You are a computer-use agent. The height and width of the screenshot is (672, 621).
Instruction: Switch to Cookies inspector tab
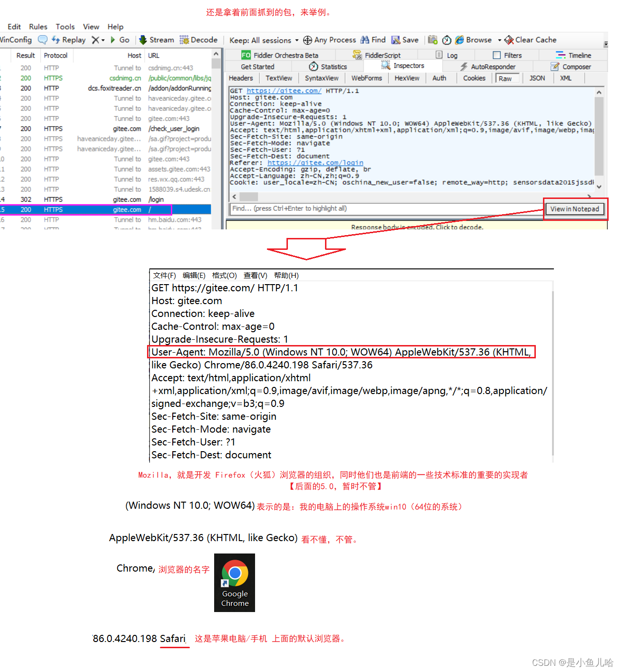point(474,78)
